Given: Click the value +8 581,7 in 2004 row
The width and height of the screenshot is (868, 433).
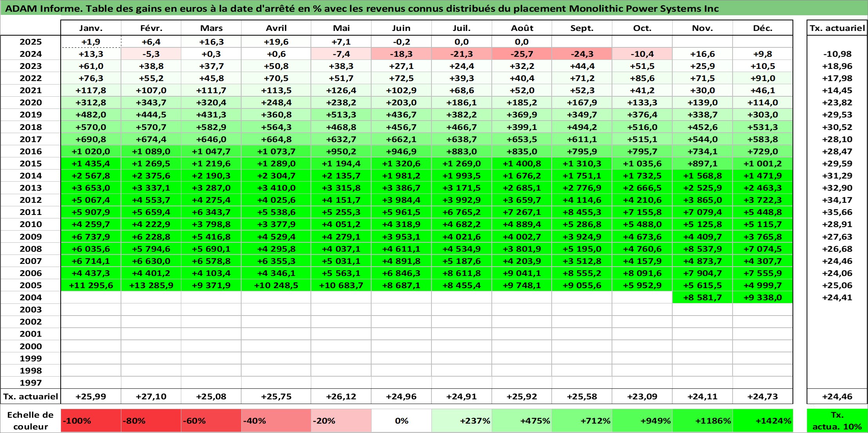Looking at the screenshot, I should click(x=702, y=298).
